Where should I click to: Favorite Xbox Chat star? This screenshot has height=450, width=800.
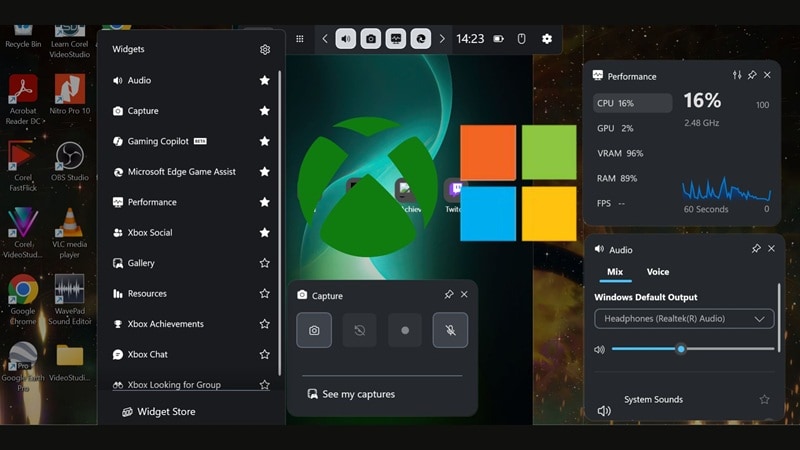(264, 355)
